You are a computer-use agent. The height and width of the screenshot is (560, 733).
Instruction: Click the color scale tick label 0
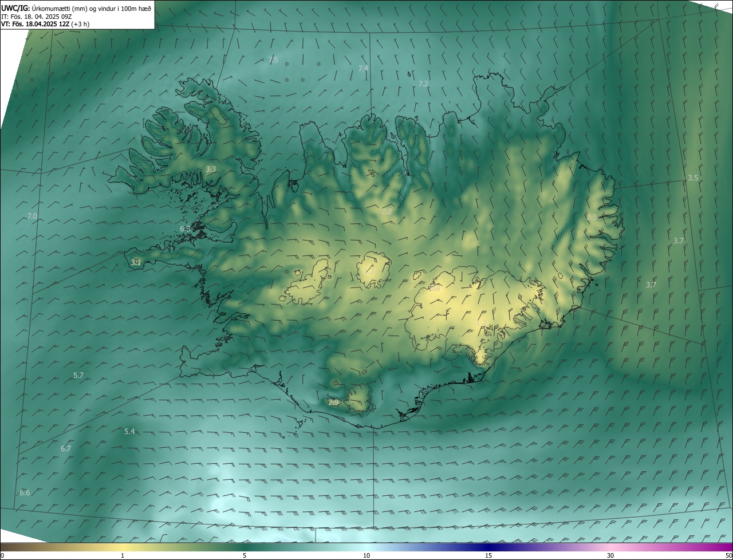point(2,555)
